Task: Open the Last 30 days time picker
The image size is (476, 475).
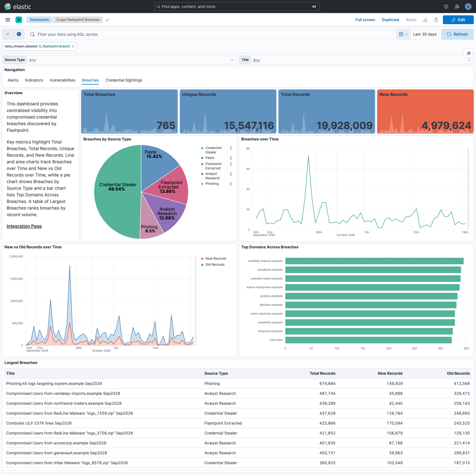Action: click(424, 34)
